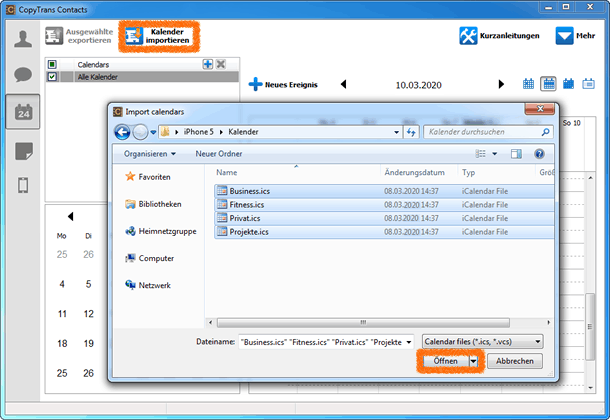Click the horizontal scrollbar in file list
Viewport: 610px width, 420px height.
[x=363, y=322]
